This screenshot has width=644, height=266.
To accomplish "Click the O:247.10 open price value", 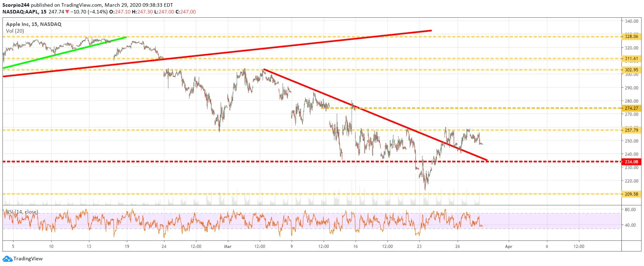I will pos(120,12).
